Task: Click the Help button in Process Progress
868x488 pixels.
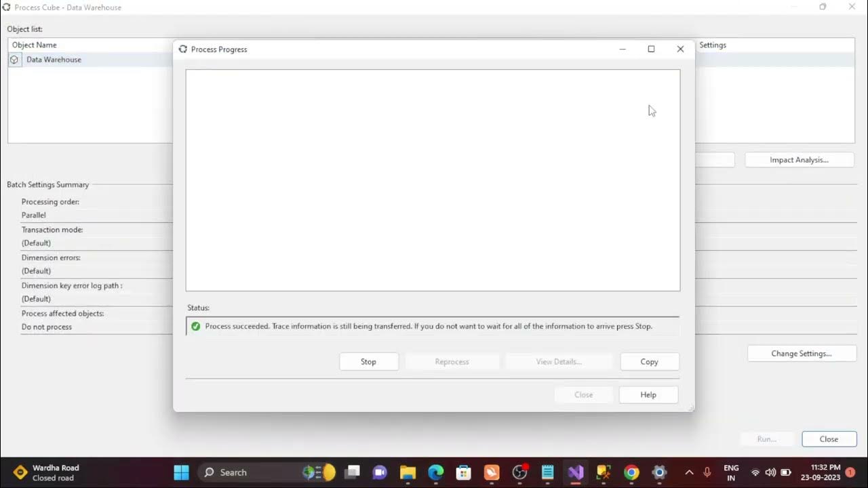Action: [648, 395]
